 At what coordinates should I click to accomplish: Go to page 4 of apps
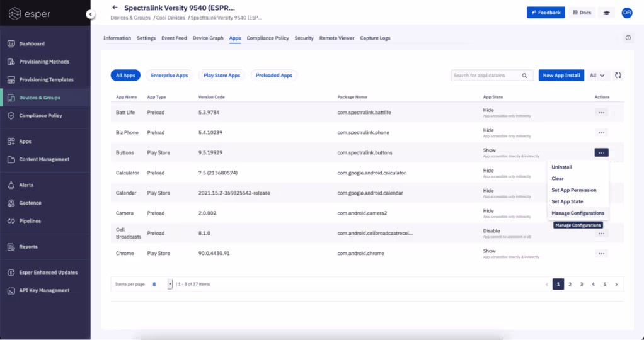593,284
